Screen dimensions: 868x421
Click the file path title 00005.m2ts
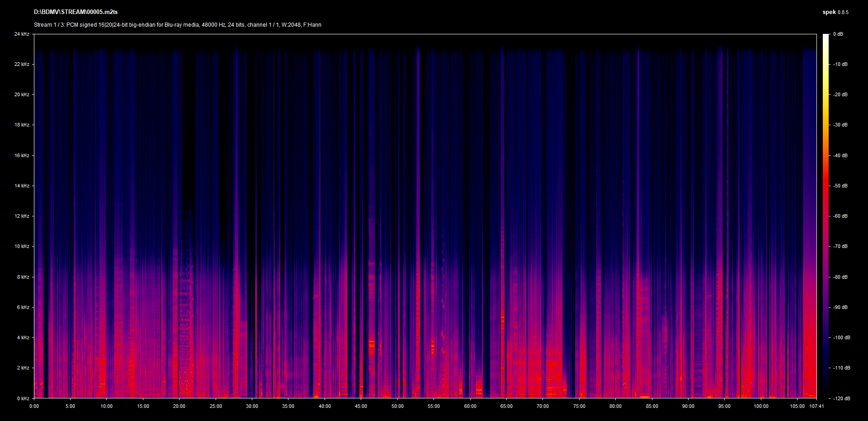pyautogui.click(x=75, y=12)
